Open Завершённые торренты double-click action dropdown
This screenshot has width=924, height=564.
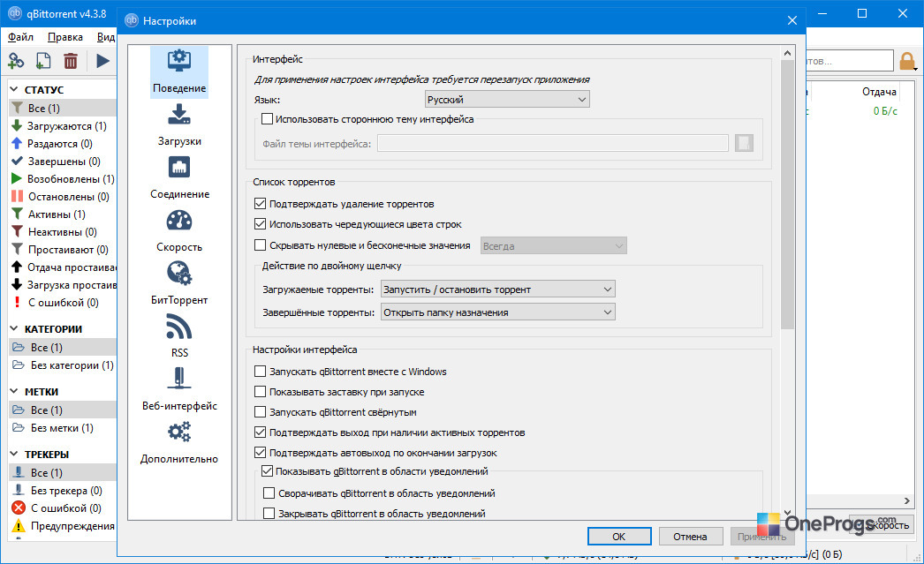pyautogui.click(x=498, y=312)
